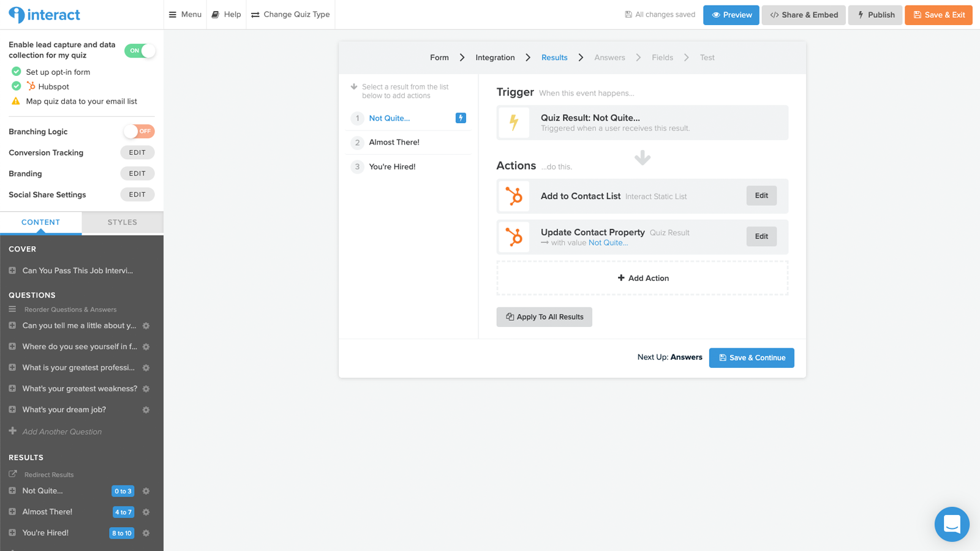Open gear settings for the "You're Hired!" result
This screenshot has height=551, width=980.
click(146, 533)
